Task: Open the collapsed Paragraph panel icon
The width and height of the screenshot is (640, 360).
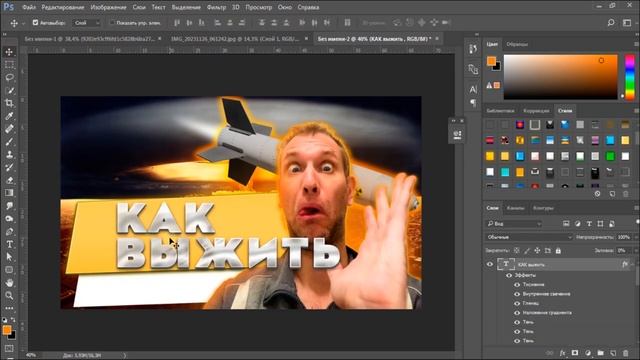Action: (473, 102)
